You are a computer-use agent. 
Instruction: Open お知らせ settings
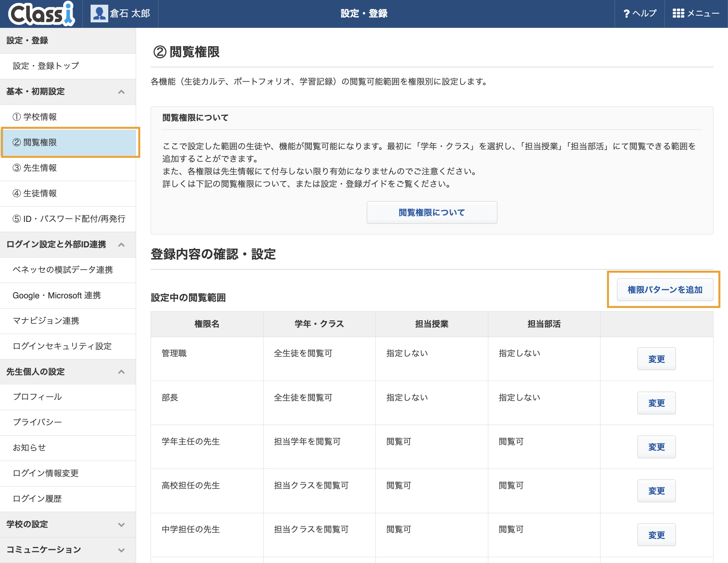[x=68, y=448]
